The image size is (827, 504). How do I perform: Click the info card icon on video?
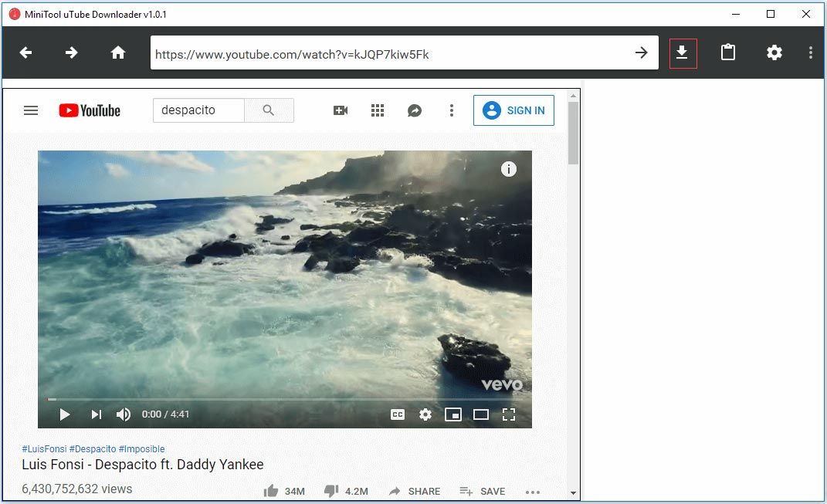pyautogui.click(x=508, y=169)
